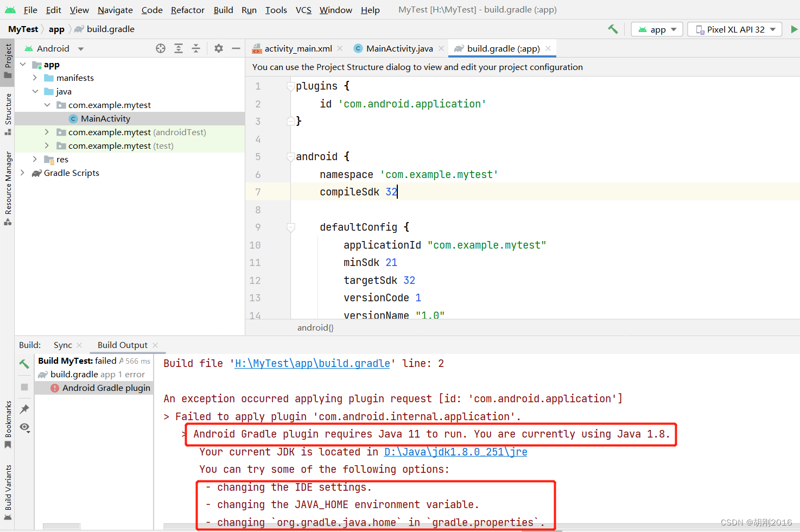Screen dimensions: 800x532
Task: Click the Stop build square icon
Action: tap(24, 387)
